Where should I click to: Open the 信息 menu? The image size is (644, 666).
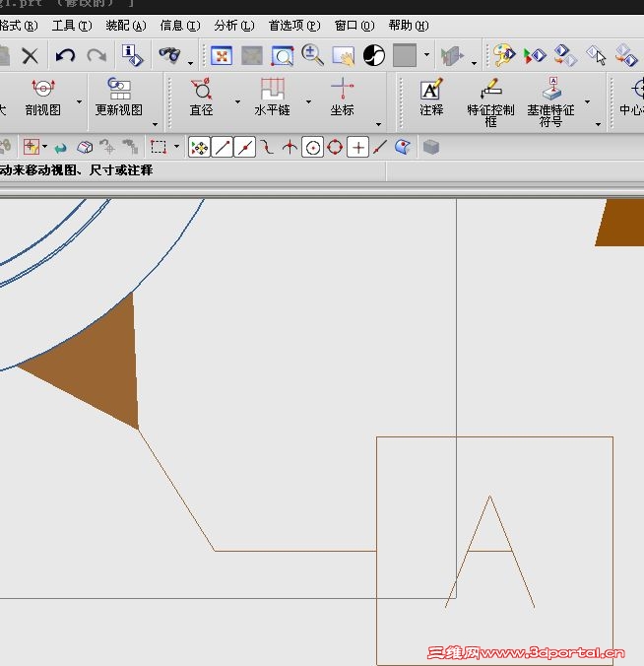point(180,26)
